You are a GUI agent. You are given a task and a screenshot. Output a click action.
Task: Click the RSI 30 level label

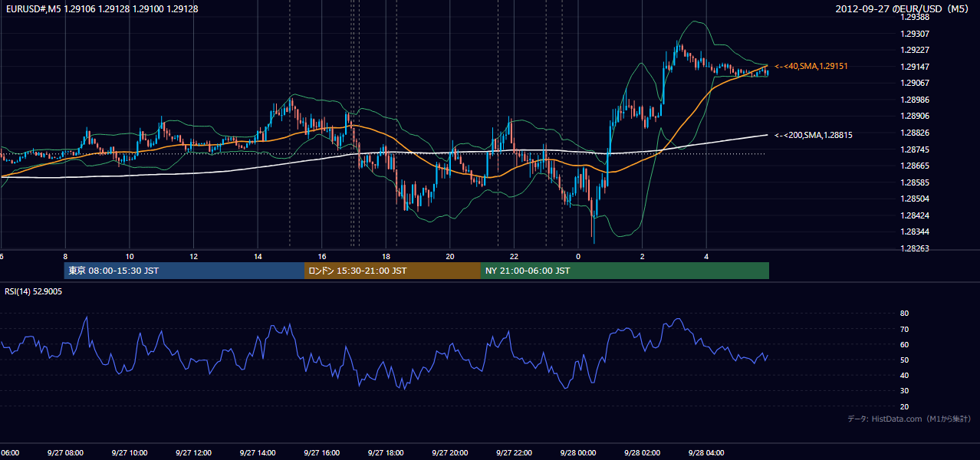click(905, 391)
